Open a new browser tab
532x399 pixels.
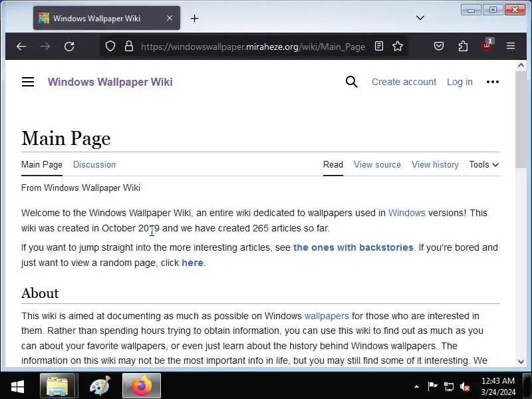[x=195, y=19]
